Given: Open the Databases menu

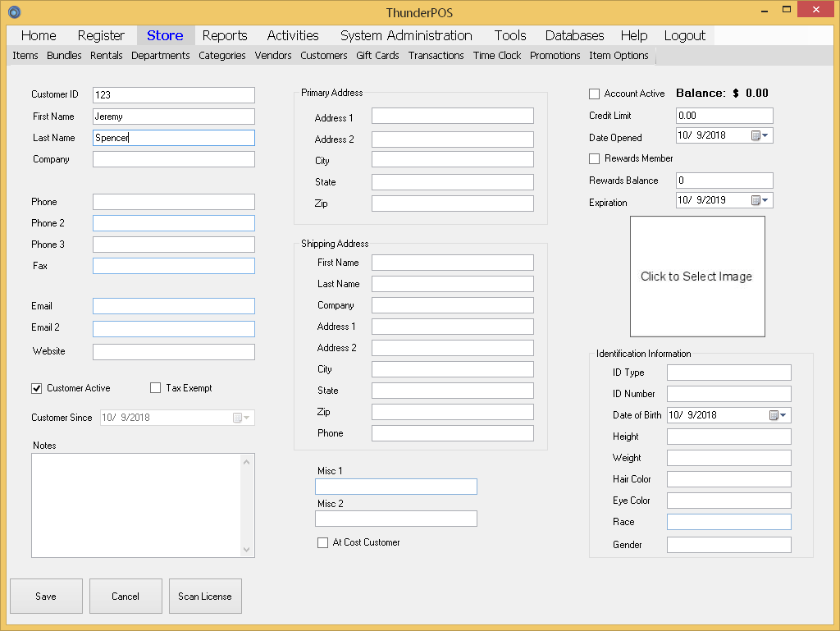Looking at the screenshot, I should (574, 35).
